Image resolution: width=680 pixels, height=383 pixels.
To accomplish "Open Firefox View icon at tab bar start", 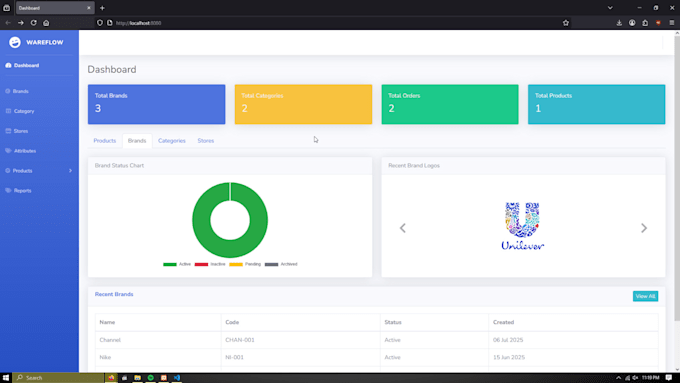I will click(x=7, y=8).
